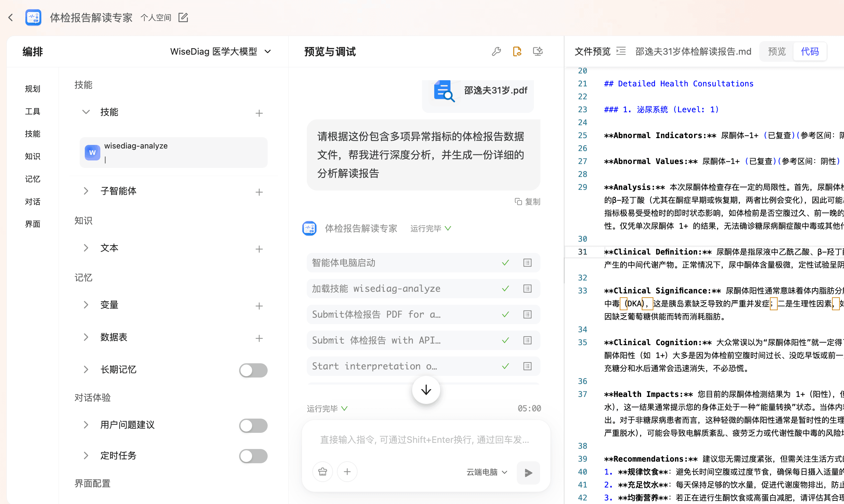The image size is (844, 504).
Task: Click the orange file preview icon
Action: pos(517,51)
